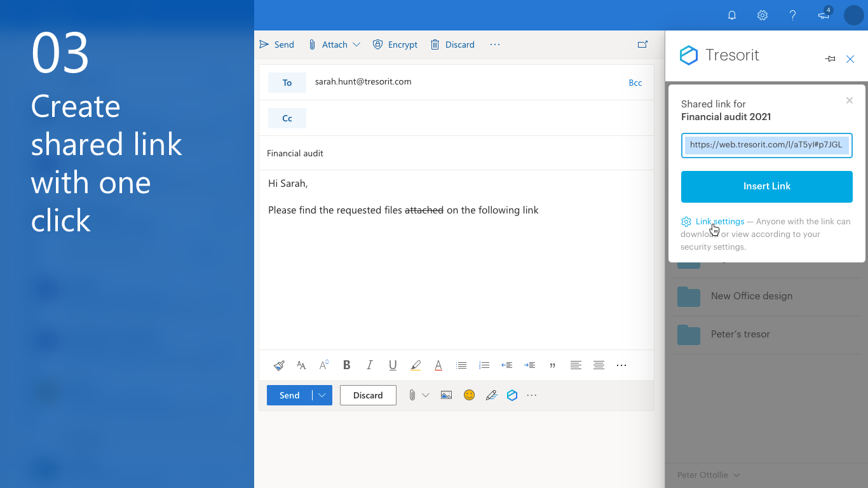Image resolution: width=868 pixels, height=488 pixels.
Task: Select the format painter tool
Action: (279, 365)
